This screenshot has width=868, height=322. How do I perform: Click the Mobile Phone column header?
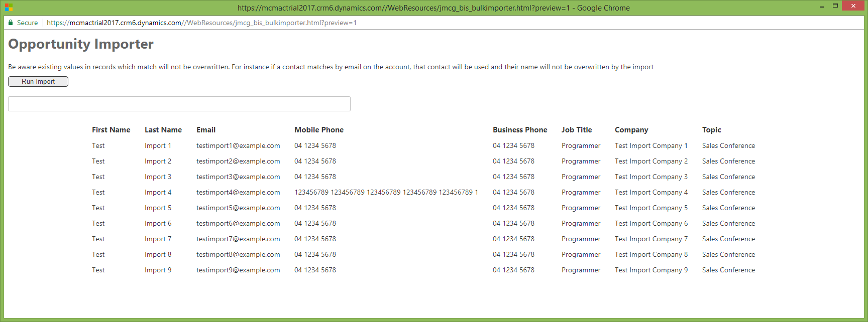(x=319, y=130)
